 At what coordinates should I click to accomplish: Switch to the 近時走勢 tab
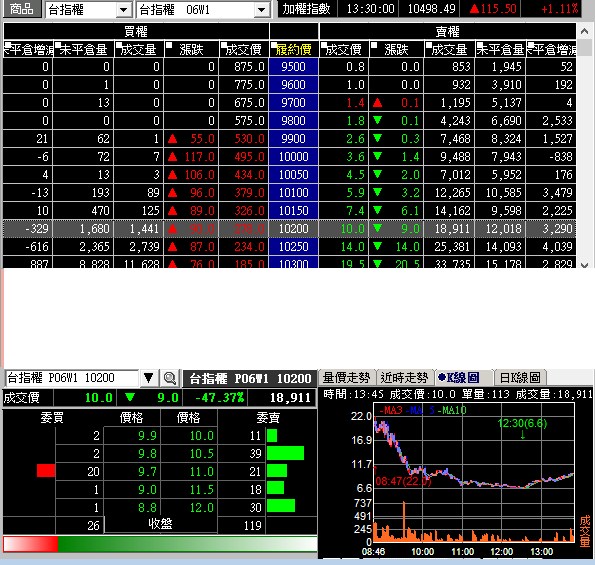405,378
